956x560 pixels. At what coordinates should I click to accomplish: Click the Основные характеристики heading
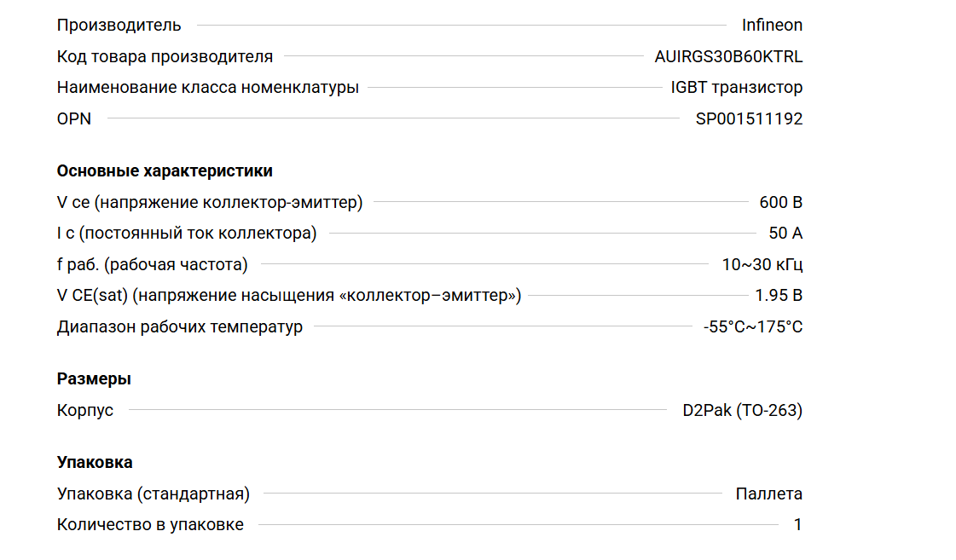tap(165, 171)
